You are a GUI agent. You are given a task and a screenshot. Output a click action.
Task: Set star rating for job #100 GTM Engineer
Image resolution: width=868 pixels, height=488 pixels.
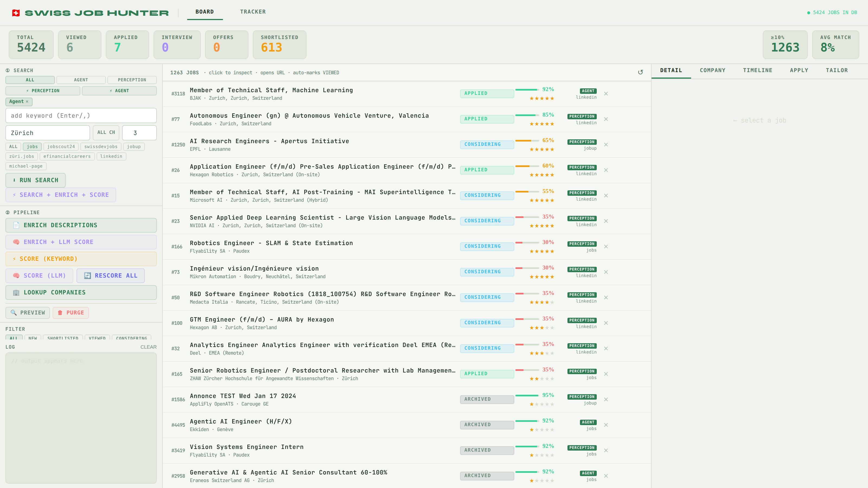[541, 328]
